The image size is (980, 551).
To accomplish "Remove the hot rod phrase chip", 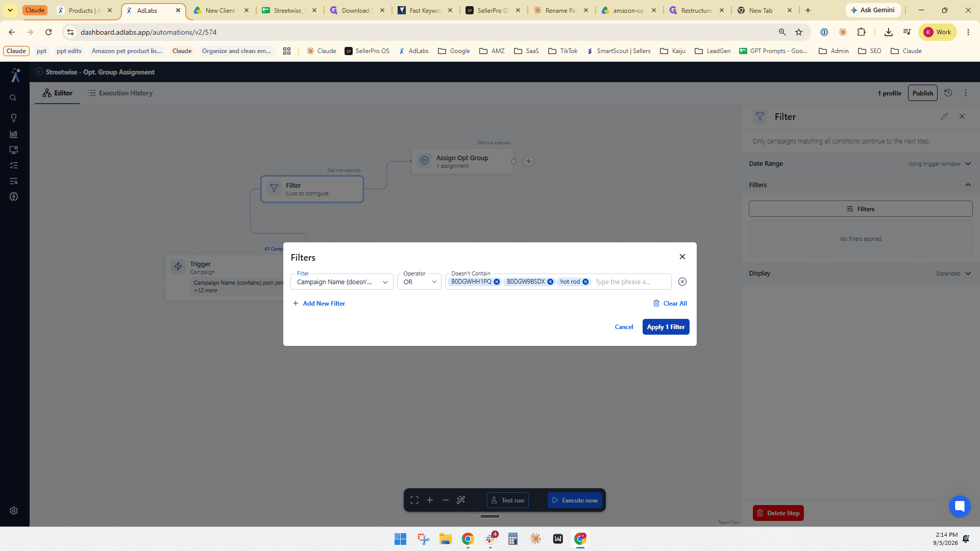I will pos(585,282).
